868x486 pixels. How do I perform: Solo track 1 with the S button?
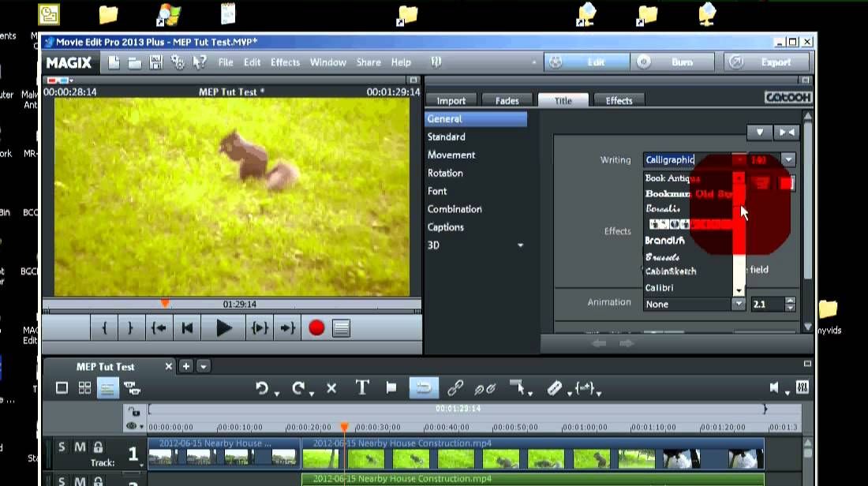(x=62, y=447)
